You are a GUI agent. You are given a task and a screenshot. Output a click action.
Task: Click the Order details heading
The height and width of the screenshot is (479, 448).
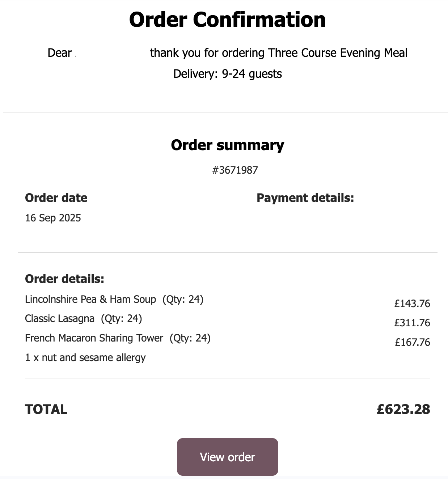pyautogui.click(x=64, y=279)
